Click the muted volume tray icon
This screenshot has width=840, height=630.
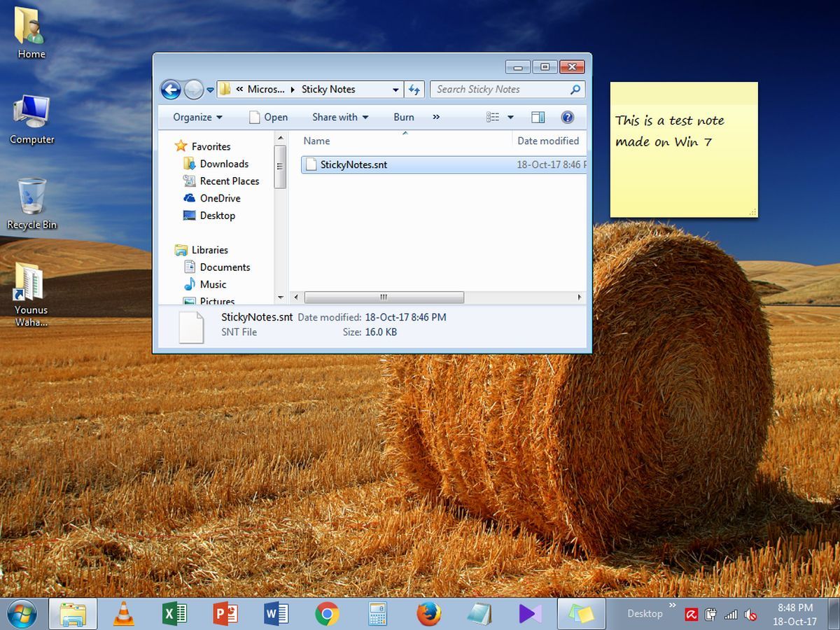click(x=750, y=615)
